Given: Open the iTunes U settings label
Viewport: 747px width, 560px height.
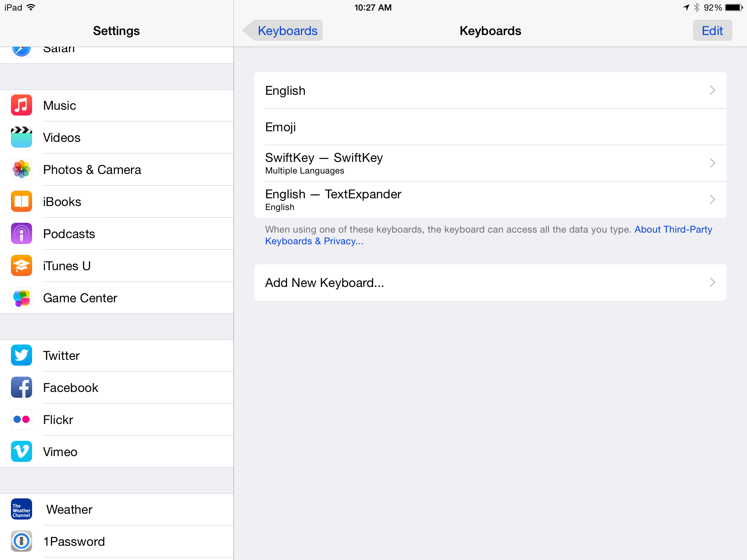Looking at the screenshot, I should tap(67, 266).
